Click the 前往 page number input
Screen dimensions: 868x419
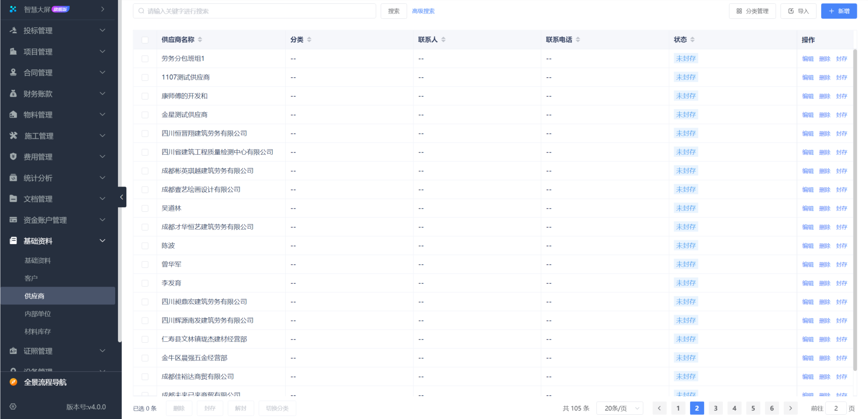click(x=836, y=408)
